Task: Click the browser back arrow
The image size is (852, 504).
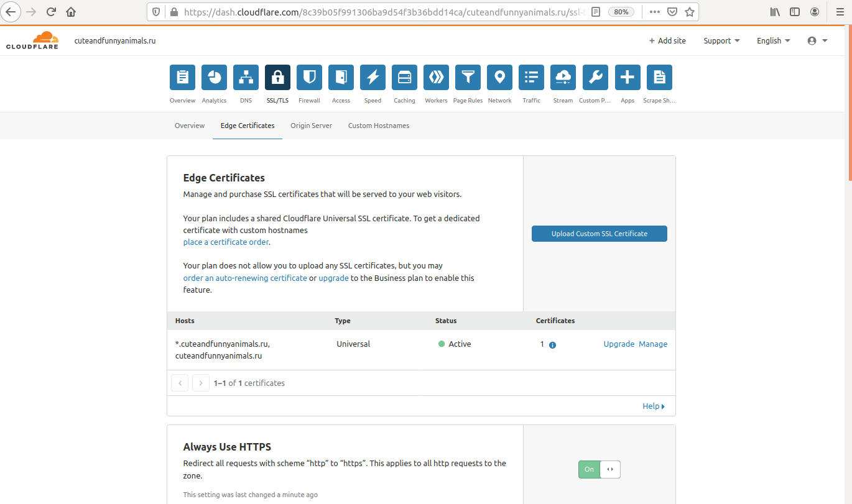Action: coord(11,11)
